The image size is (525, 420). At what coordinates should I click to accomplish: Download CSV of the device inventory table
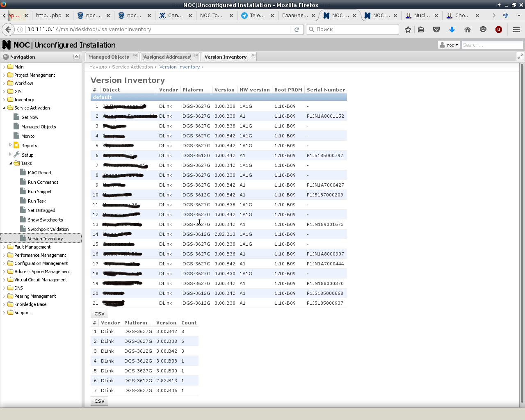pyautogui.click(x=99, y=314)
